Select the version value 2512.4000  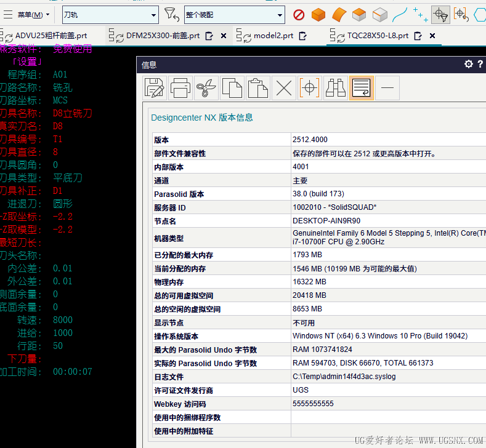(310, 140)
